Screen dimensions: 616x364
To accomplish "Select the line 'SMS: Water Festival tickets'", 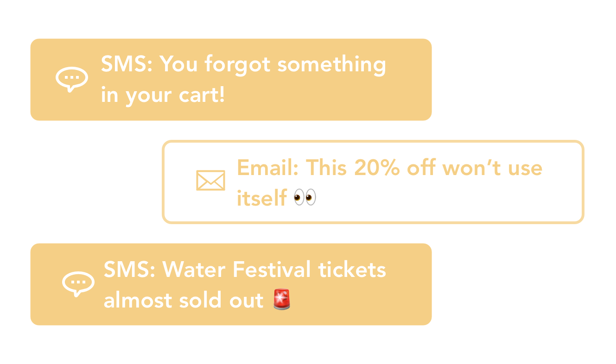I will pos(245,269).
